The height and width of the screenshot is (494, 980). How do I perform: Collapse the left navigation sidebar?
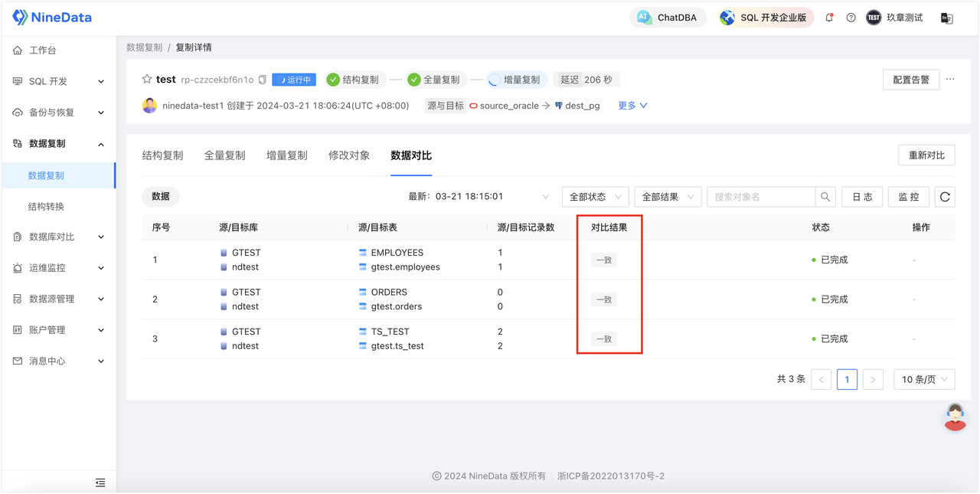click(x=100, y=482)
